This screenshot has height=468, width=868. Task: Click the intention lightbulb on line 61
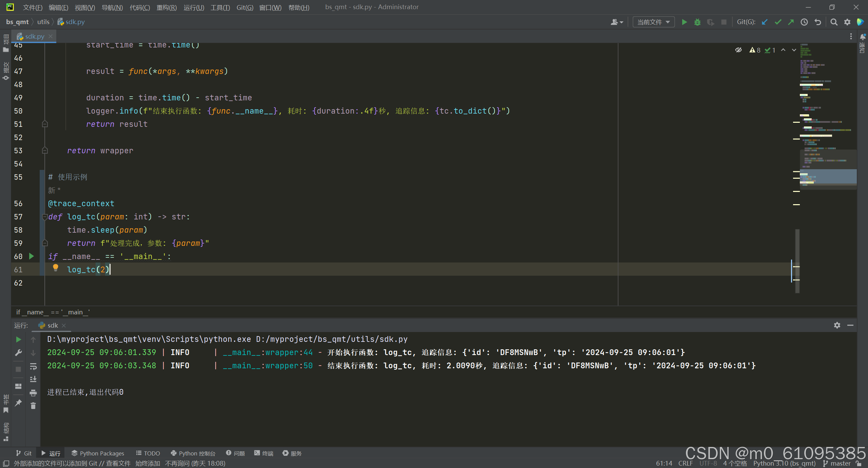point(56,268)
